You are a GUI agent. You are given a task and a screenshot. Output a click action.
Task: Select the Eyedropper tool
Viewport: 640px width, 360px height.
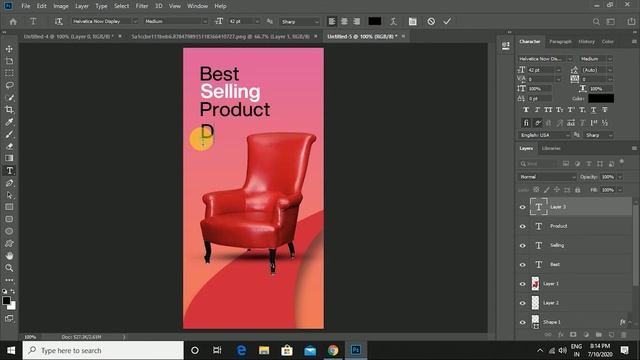click(9, 122)
